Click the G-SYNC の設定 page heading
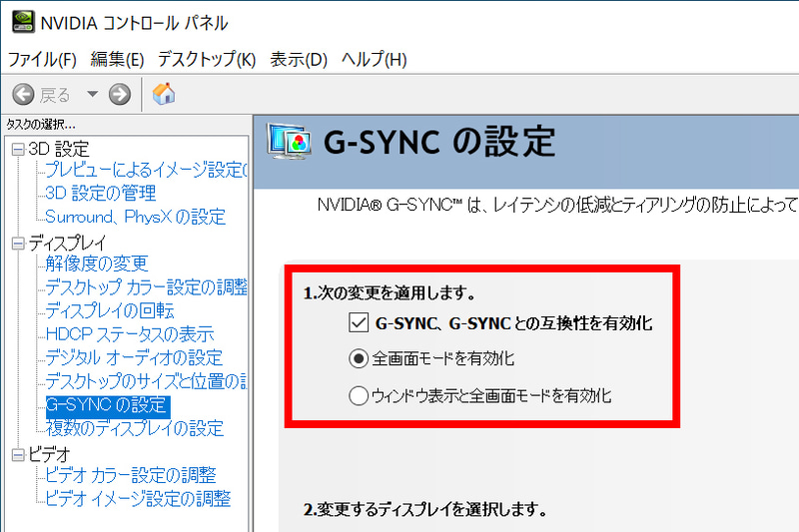Image resolution: width=799 pixels, height=532 pixels. (439, 141)
